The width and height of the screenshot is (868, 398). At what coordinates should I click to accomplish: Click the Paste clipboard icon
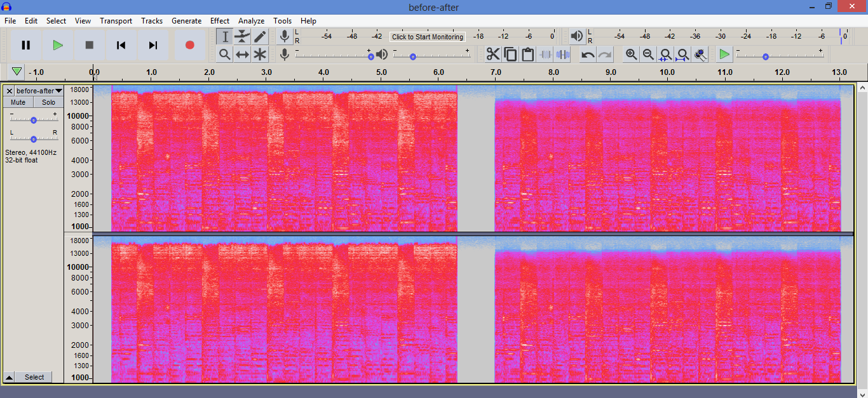coord(527,55)
